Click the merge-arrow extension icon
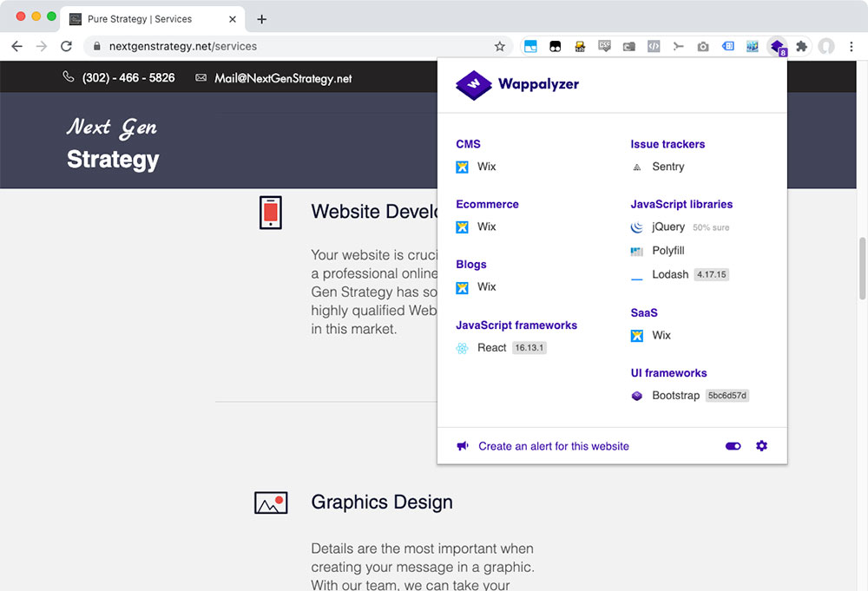 pos(679,47)
